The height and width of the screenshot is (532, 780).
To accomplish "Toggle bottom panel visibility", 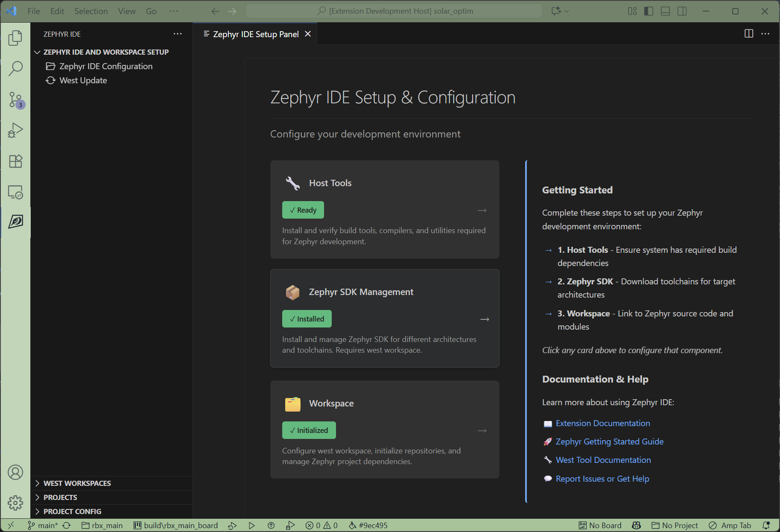I will tap(665, 11).
